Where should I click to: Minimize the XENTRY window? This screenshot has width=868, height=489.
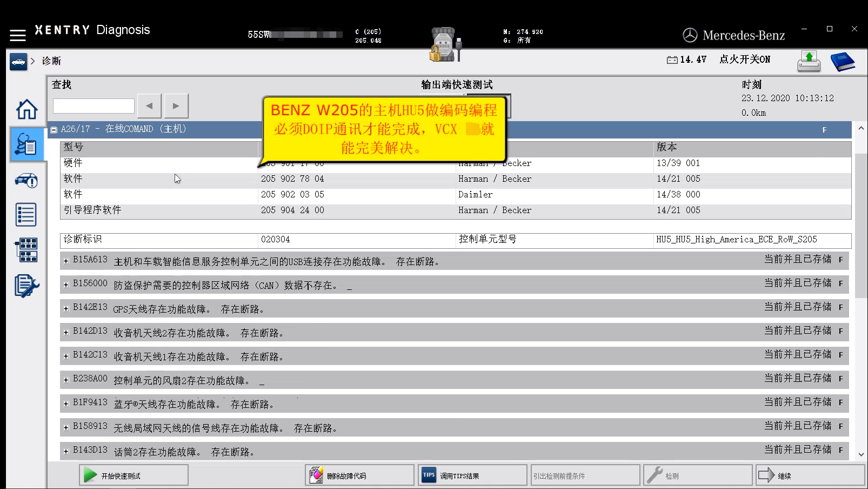click(x=804, y=29)
